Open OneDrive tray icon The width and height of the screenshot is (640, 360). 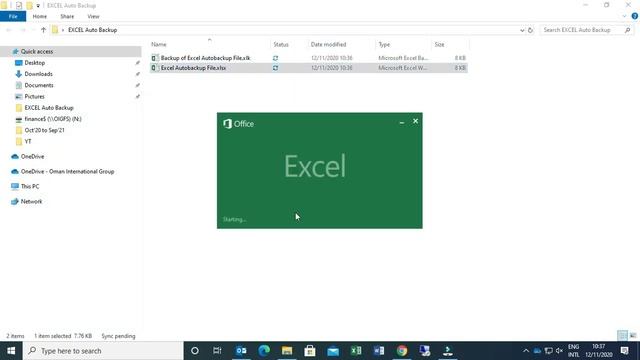[x=538, y=351]
